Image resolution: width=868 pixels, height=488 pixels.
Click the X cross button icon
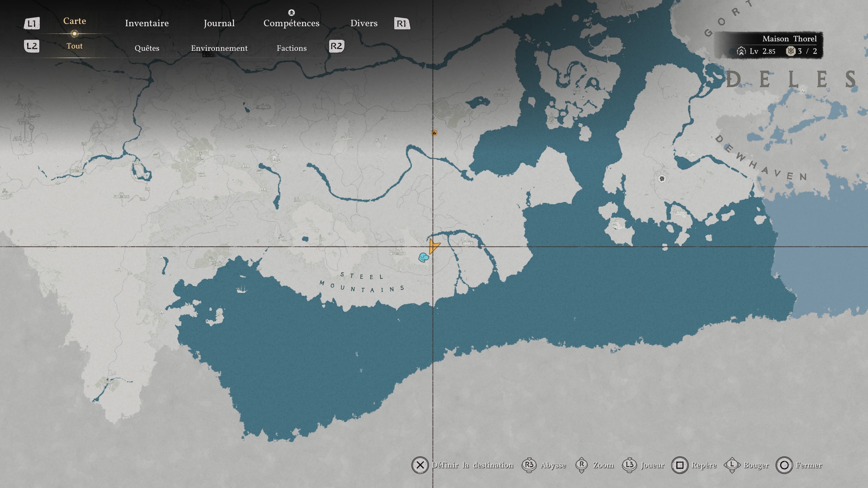point(420,465)
